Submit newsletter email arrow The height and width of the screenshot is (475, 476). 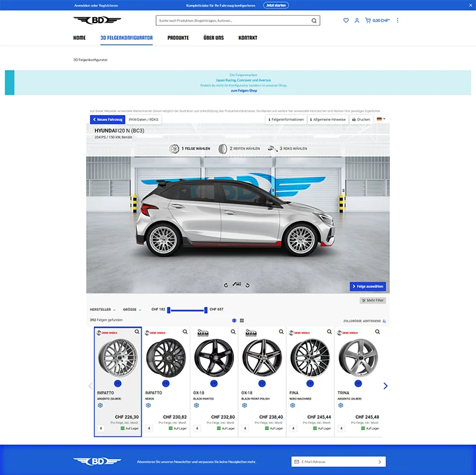(379, 462)
